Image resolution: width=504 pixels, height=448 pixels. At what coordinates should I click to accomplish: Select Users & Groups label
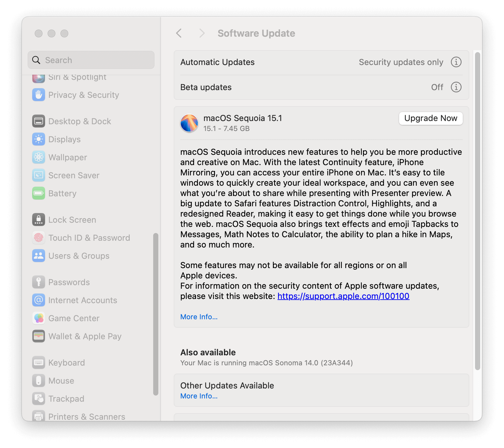click(x=79, y=256)
